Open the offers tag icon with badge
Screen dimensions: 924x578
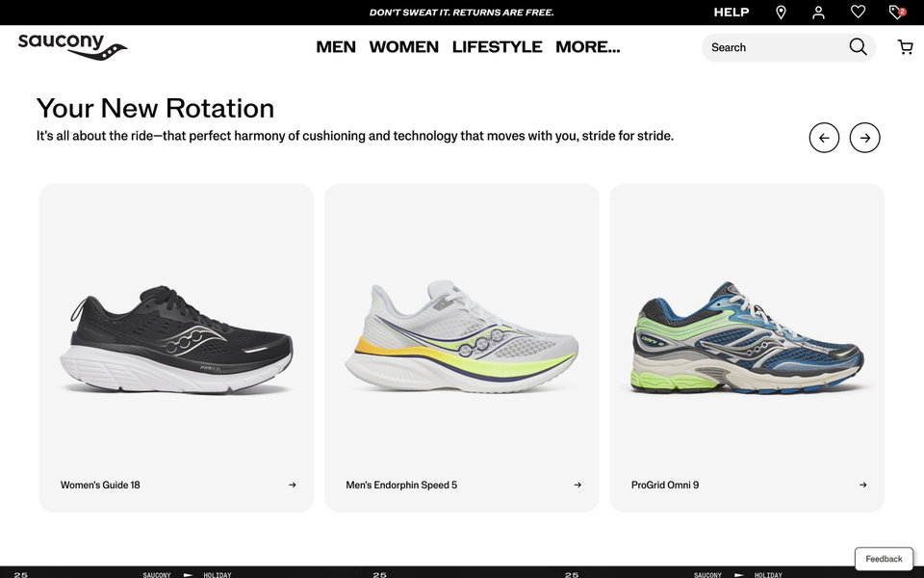click(897, 12)
